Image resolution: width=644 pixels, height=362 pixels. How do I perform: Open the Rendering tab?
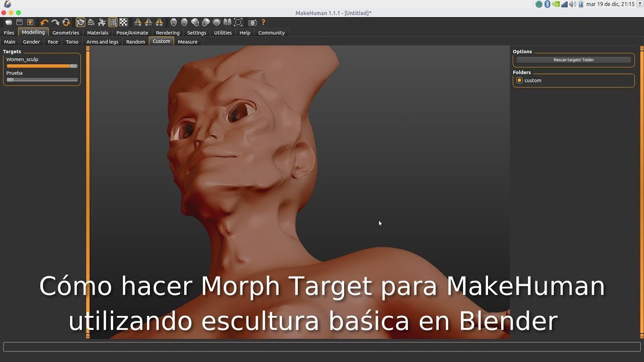pos(168,33)
